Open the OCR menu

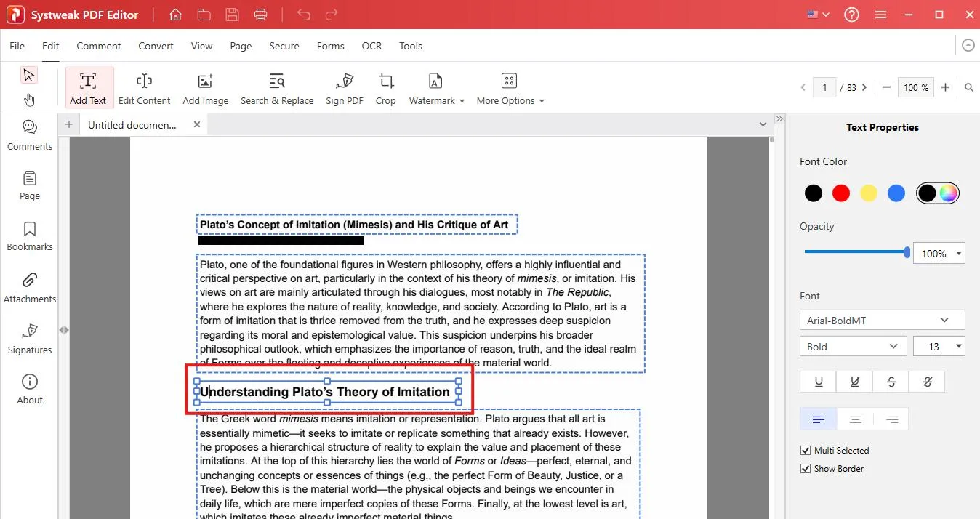click(x=371, y=46)
